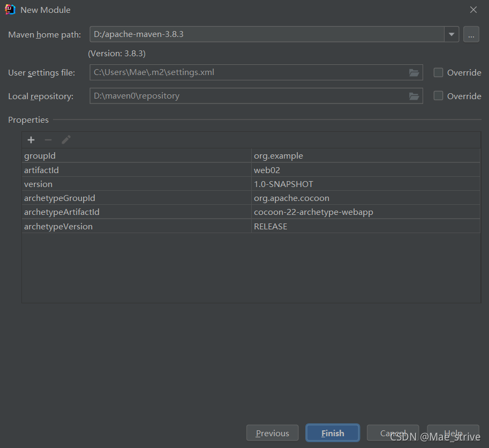Screen dimensions: 489x448
Task: Click the 1.0-SNAPSHOT value cell
Action: click(x=366, y=184)
